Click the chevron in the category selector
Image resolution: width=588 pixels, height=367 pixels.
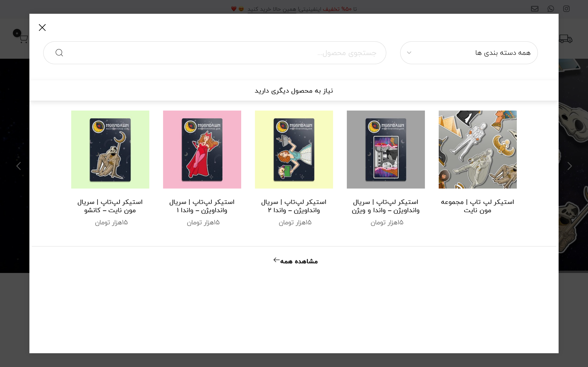point(409,53)
